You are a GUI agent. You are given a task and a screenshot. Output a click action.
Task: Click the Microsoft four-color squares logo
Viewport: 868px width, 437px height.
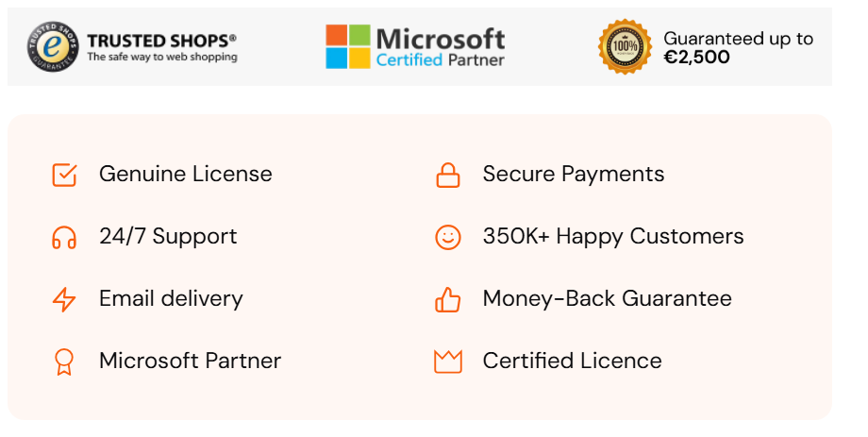348,47
